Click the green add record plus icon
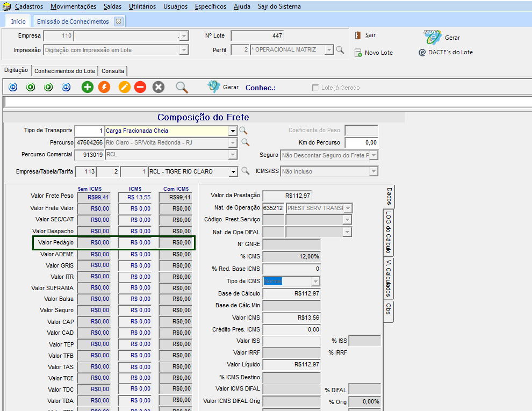The height and width of the screenshot is (411, 532). (87, 87)
